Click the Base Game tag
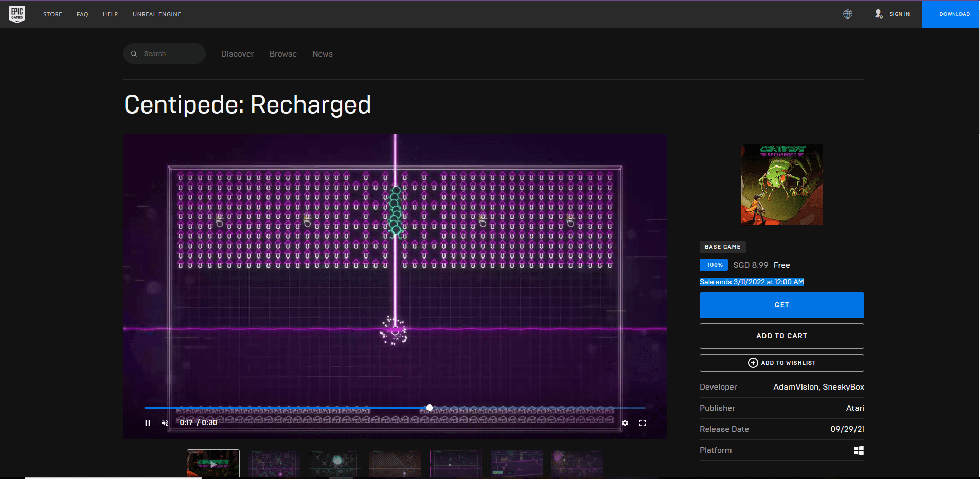This screenshot has height=479, width=980. pyautogui.click(x=722, y=247)
